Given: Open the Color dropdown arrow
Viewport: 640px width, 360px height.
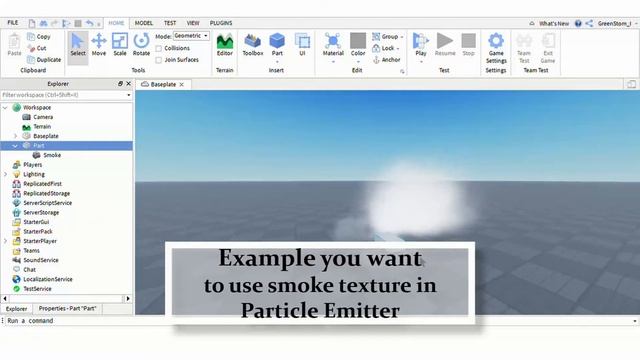Looking at the screenshot, I should (358, 62).
